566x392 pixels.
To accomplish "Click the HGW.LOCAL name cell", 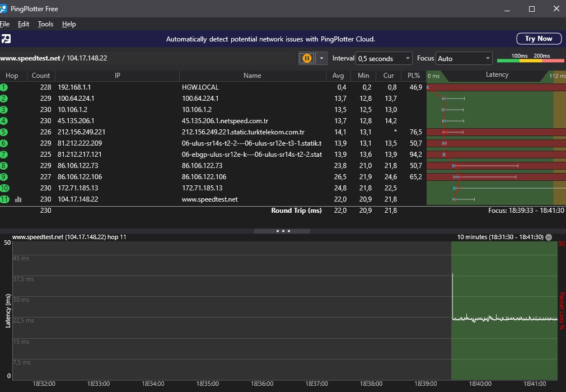I will pyautogui.click(x=200, y=87).
